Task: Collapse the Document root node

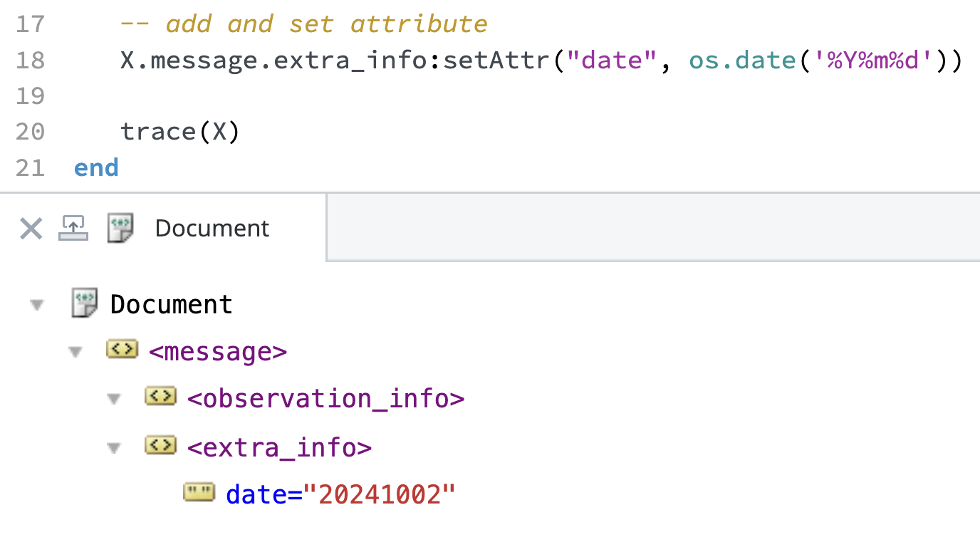Action: point(37,305)
